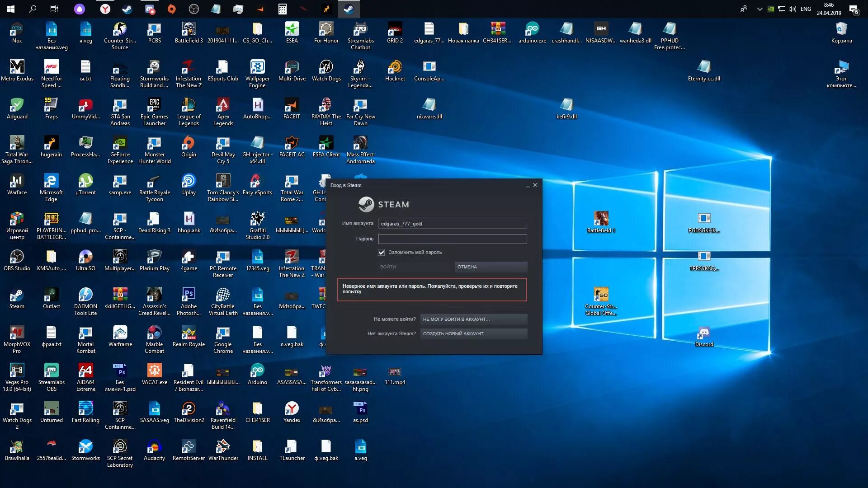Image resolution: width=868 pixels, height=488 pixels.
Task: Open the Battlefield 3 desktop shortcut
Action: point(189,33)
